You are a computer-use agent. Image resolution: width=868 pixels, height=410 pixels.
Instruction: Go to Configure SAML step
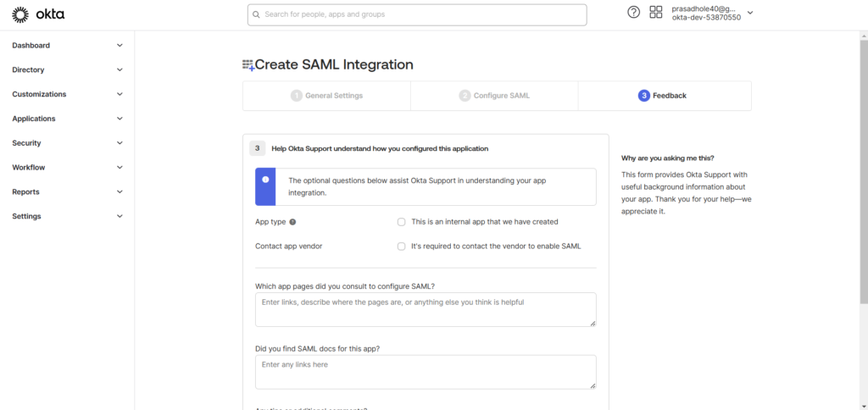494,96
